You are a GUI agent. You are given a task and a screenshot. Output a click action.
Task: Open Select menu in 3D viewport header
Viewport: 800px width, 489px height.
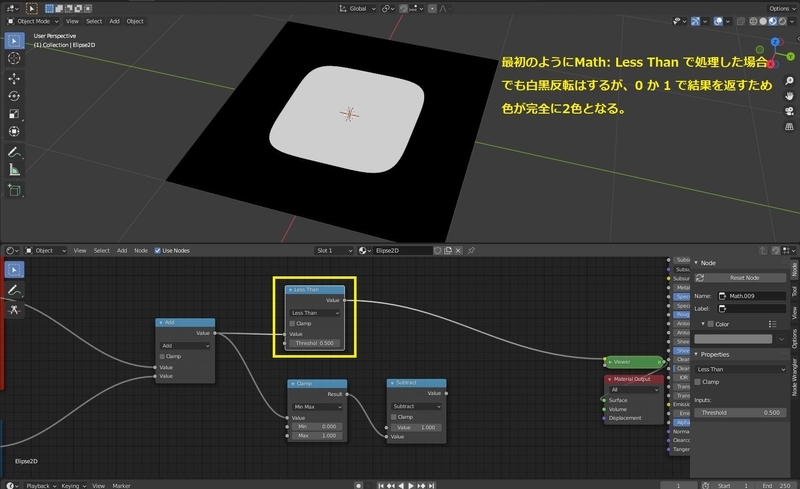(94, 21)
